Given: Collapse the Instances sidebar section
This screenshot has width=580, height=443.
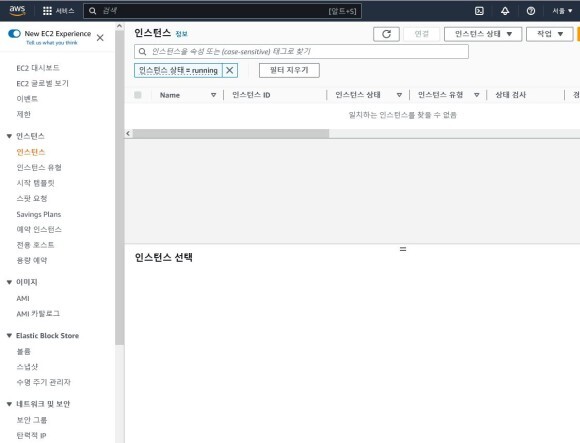Looking at the screenshot, I should click(9, 136).
